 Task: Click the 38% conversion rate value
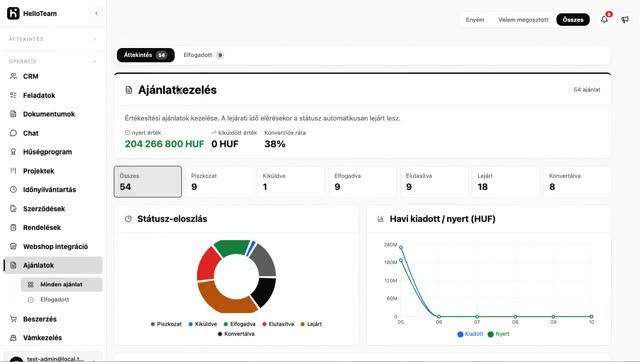pyautogui.click(x=275, y=144)
